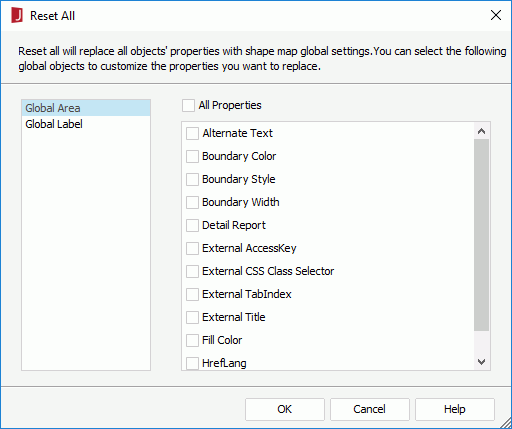Check the External TabIndex property
The image size is (512, 429).
192,294
